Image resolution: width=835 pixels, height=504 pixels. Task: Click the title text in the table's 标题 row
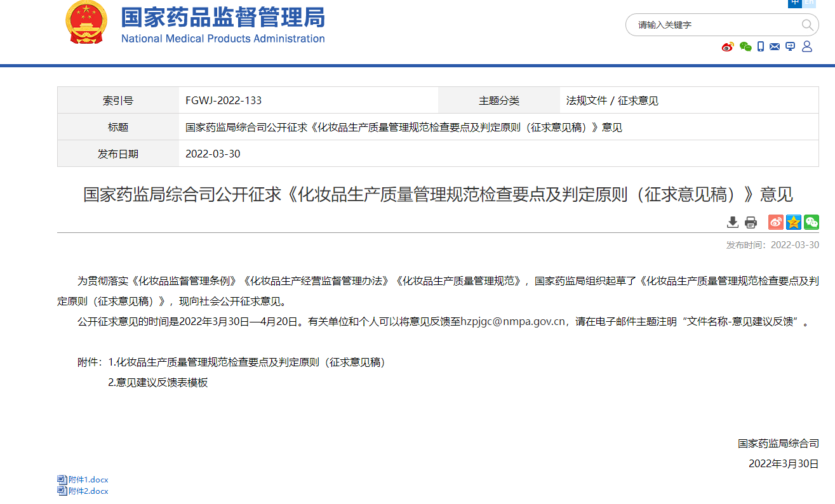click(404, 128)
